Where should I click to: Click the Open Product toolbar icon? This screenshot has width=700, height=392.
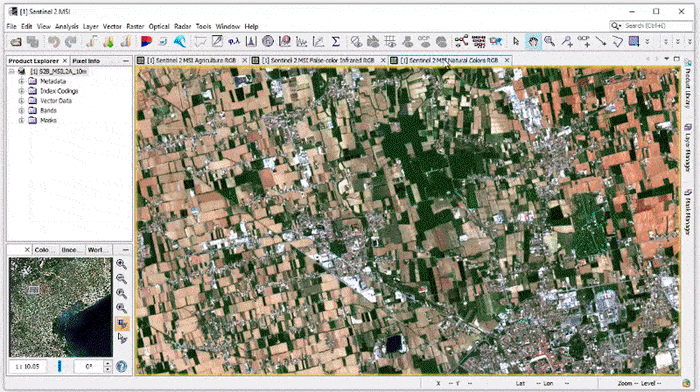[x=16, y=42]
